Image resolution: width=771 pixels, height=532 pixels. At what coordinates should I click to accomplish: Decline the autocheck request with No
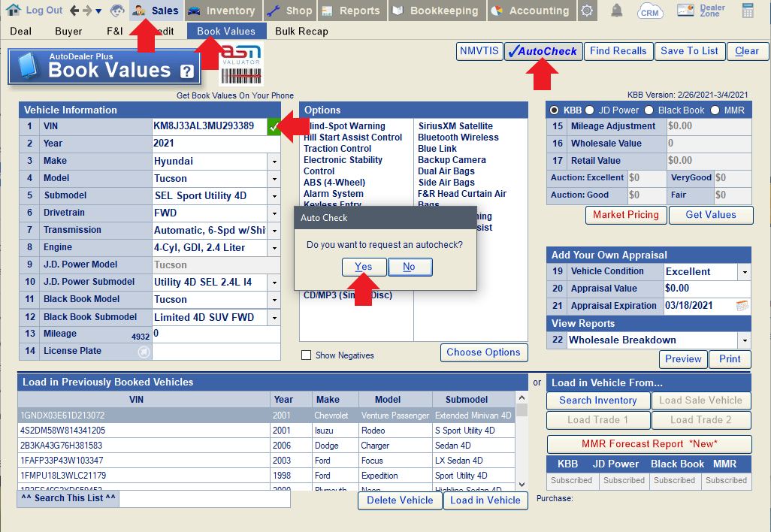(x=410, y=267)
